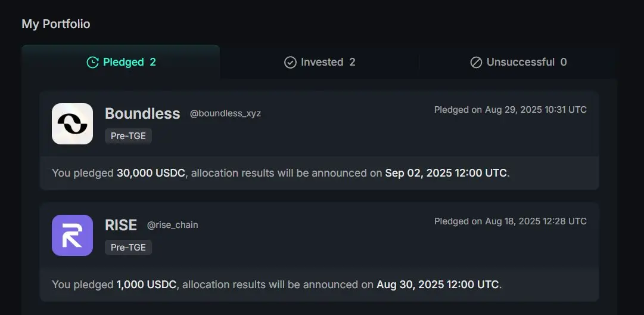The height and width of the screenshot is (315, 644).
Task: Click the RISE project name
Action: tap(121, 225)
